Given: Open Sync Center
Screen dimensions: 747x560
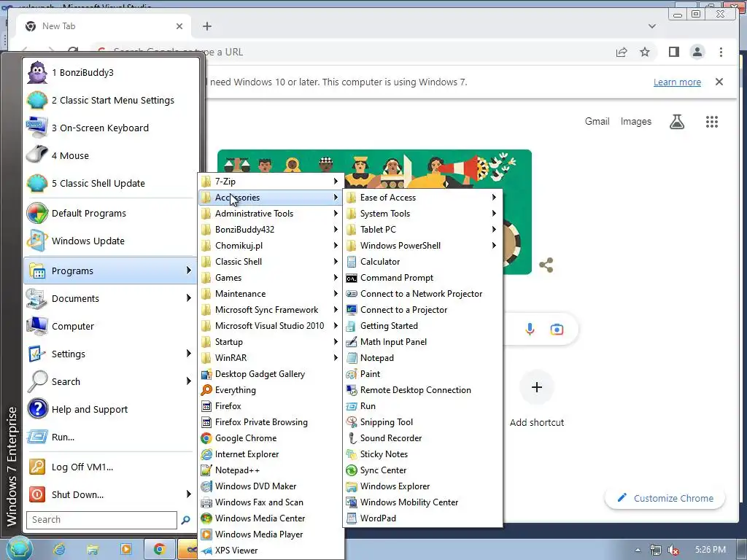Looking at the screenshot, I should coord(422,470).
